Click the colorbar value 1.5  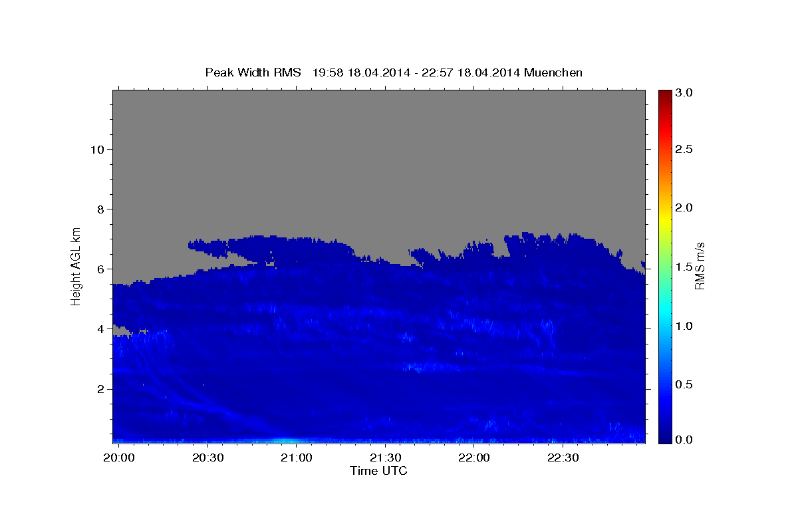click(x=685, y=267)
